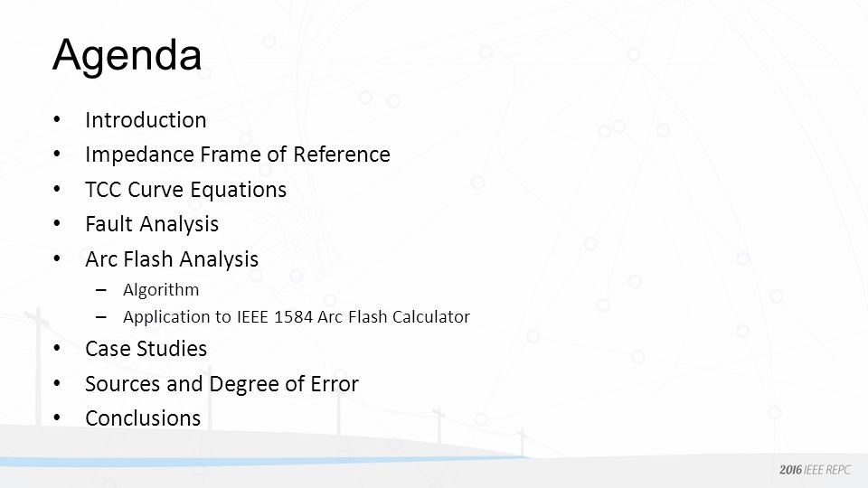Image resolution: width=868 pixels, height=488 pixels.
Task: Click the bullet dot before Conclusions
Action: click(x=57, y=418)
